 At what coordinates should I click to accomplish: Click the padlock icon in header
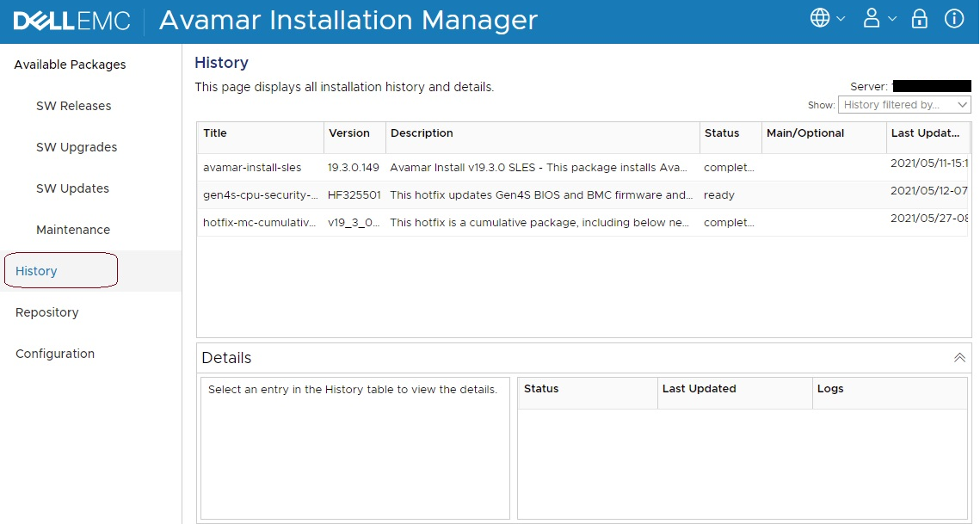click(920, 19)
